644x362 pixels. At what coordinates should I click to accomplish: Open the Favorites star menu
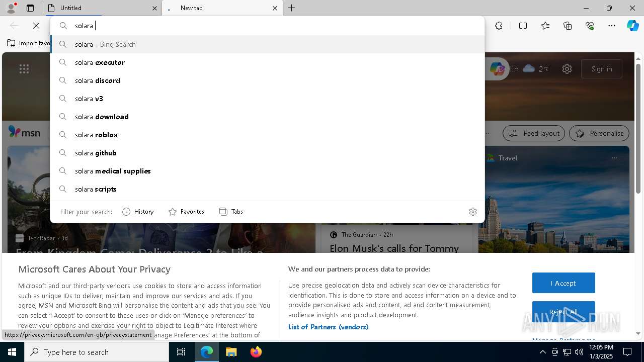[x=545, y=26]
